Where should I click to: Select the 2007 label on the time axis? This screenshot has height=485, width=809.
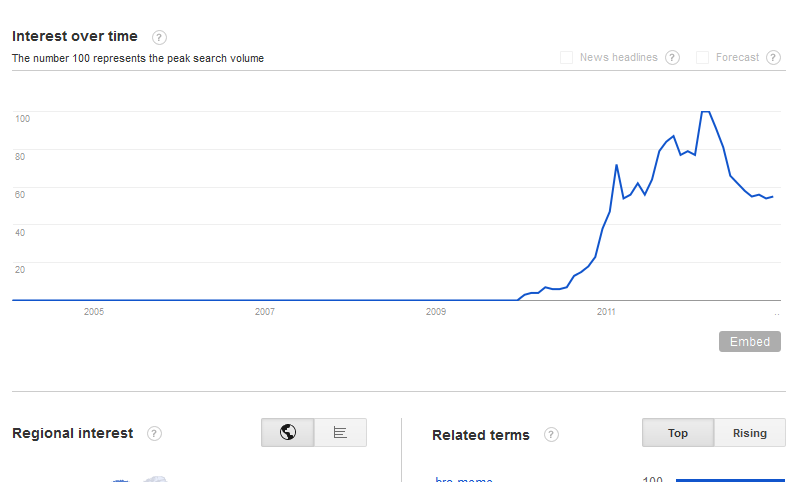pos(265,312)
